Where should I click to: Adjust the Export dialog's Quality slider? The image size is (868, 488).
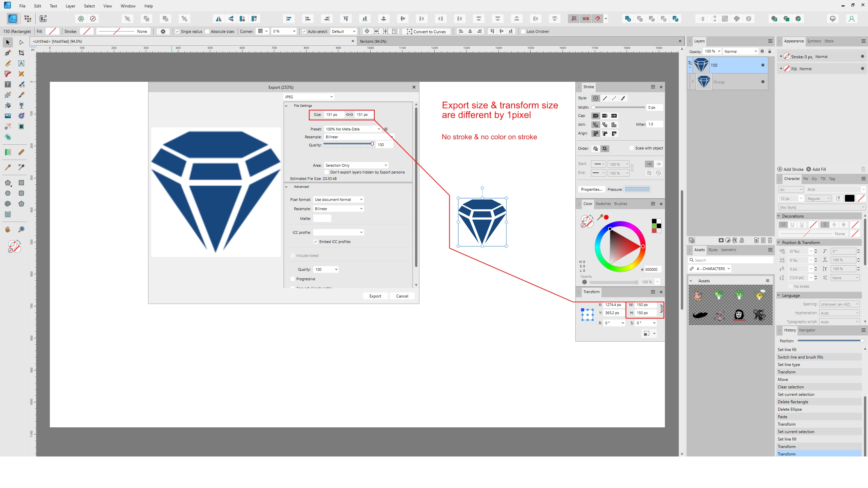[348, 144]
